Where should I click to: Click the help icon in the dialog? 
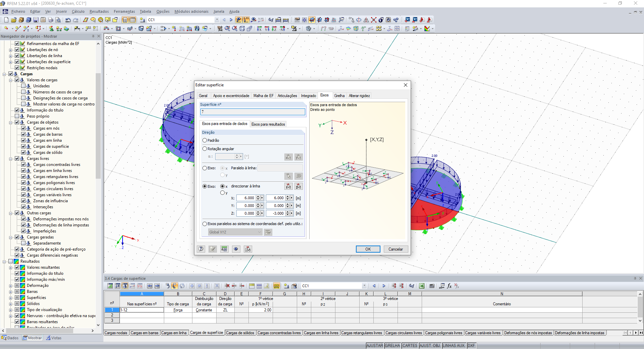[201, 249]
